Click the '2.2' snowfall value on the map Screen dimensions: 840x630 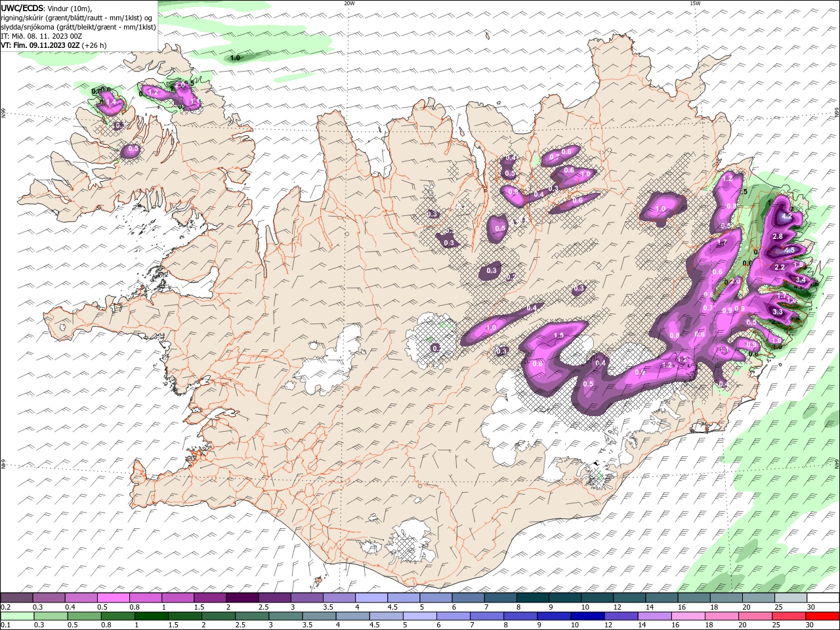point(780,267)
